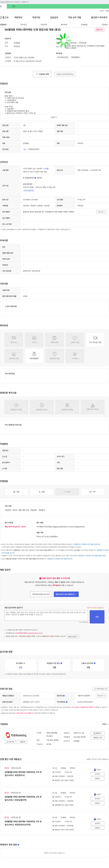The image size is (109, 868).
Task: Open the remedy.kocsc.or.kr link
Action: pos(29,633)
